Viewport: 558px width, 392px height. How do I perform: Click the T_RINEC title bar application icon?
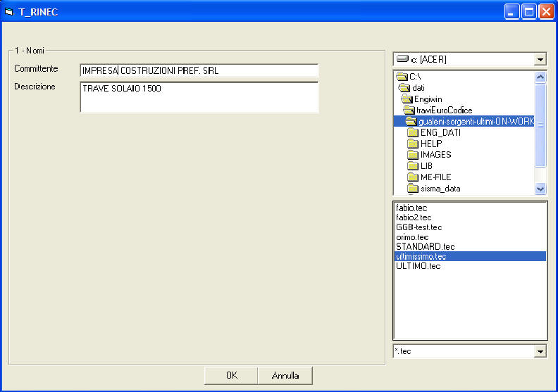9,12
